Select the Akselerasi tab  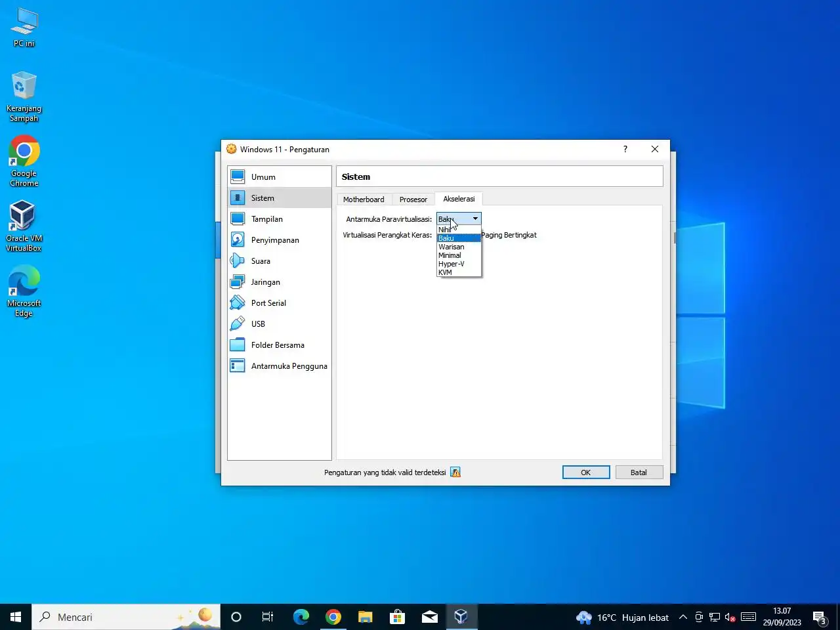[459, 199]
